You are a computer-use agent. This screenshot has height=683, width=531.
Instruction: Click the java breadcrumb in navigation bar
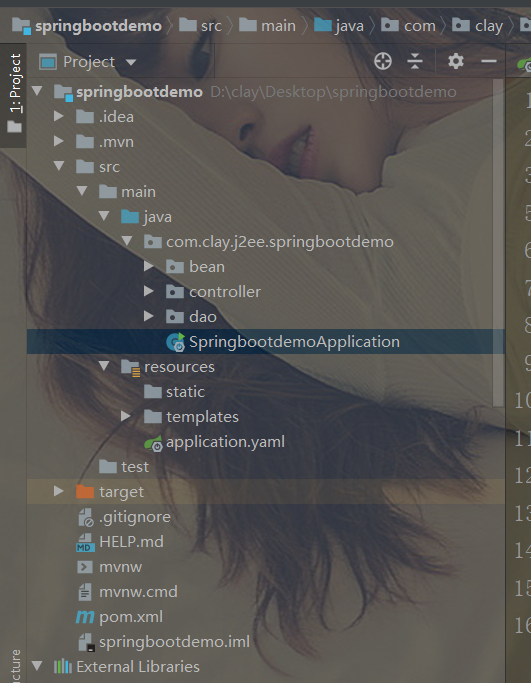click(x=339, y=26)
